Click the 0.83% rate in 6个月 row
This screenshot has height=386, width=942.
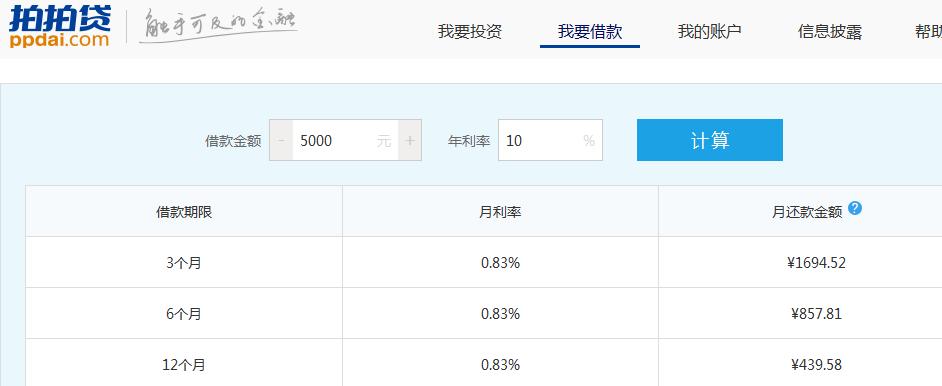tap(500, 314)
